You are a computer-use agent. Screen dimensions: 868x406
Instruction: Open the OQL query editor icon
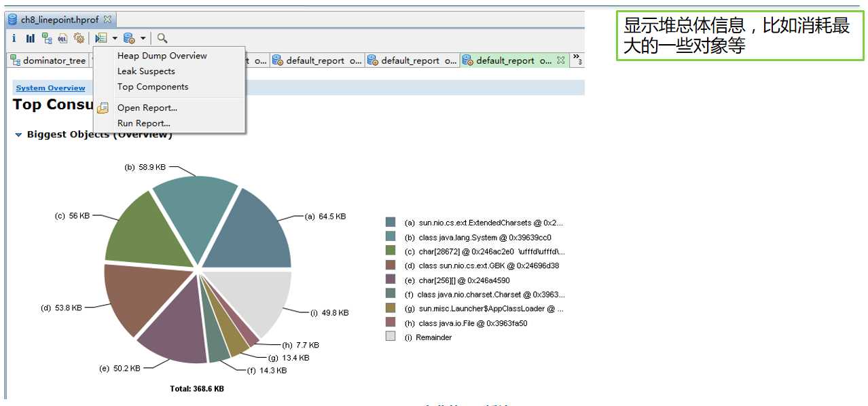click(63, 38)
